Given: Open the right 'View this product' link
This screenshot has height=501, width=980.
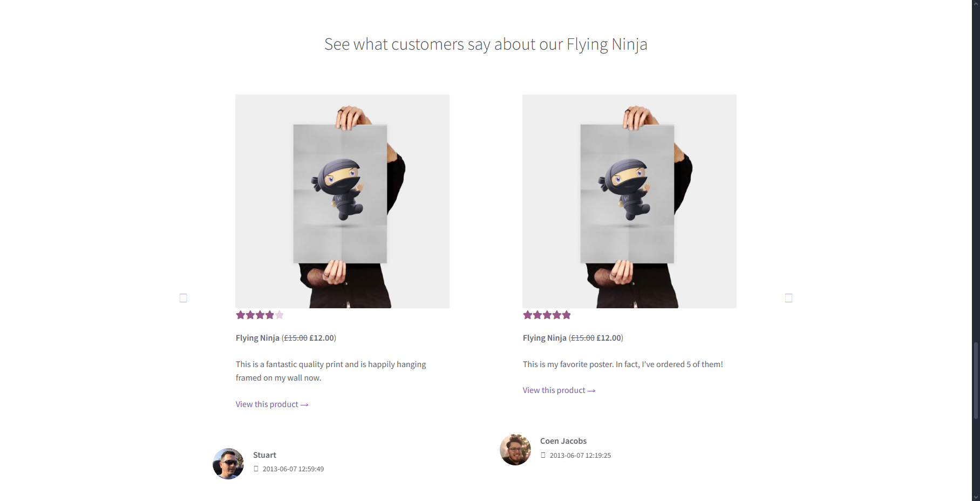Looking at the screenshot, I should coord(553,390).
